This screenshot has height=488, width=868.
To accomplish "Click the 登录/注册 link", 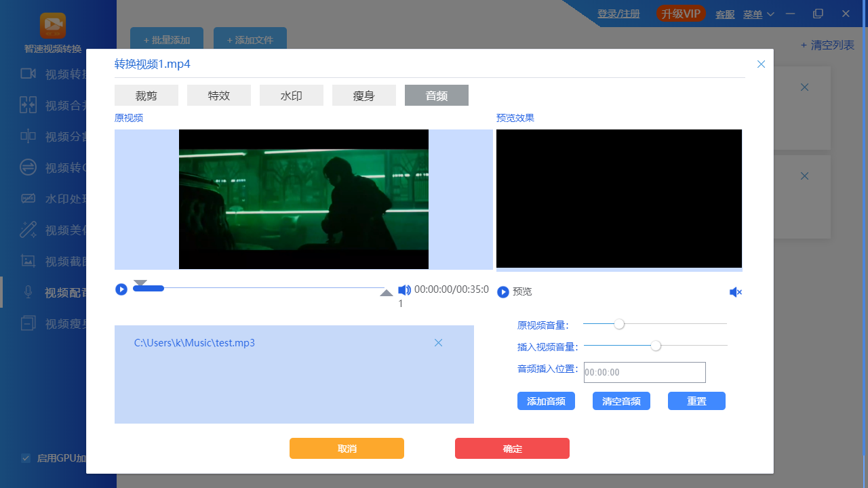I will pos(618,13).
